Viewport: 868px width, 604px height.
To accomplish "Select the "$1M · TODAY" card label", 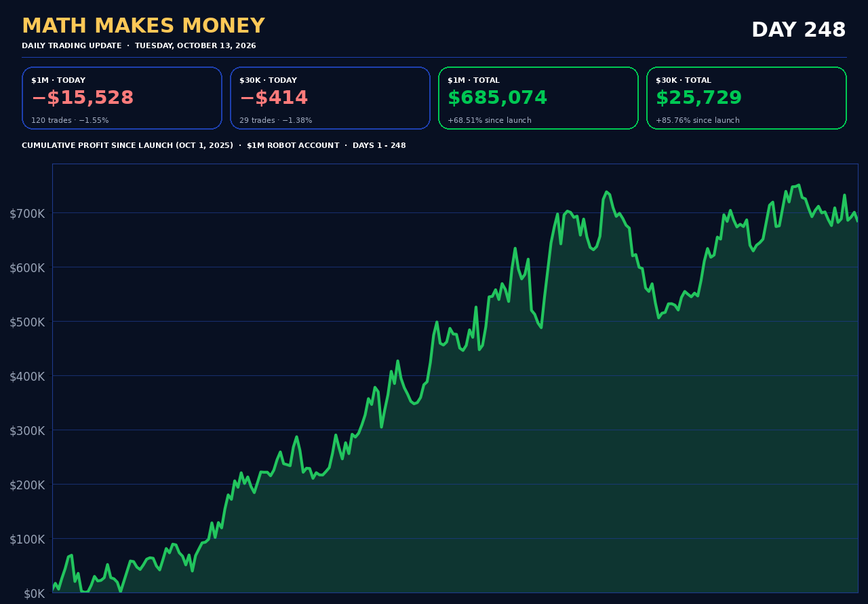I will pos(58,81).
